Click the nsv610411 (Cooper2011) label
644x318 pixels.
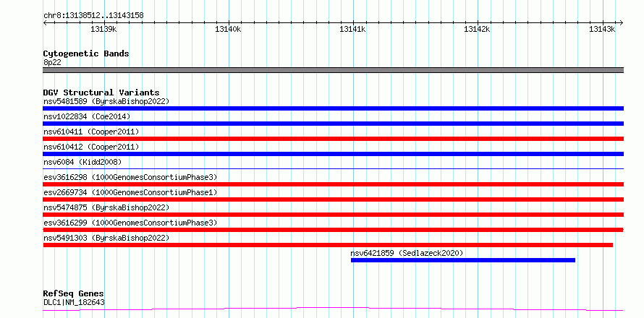(x=91, y=132)
